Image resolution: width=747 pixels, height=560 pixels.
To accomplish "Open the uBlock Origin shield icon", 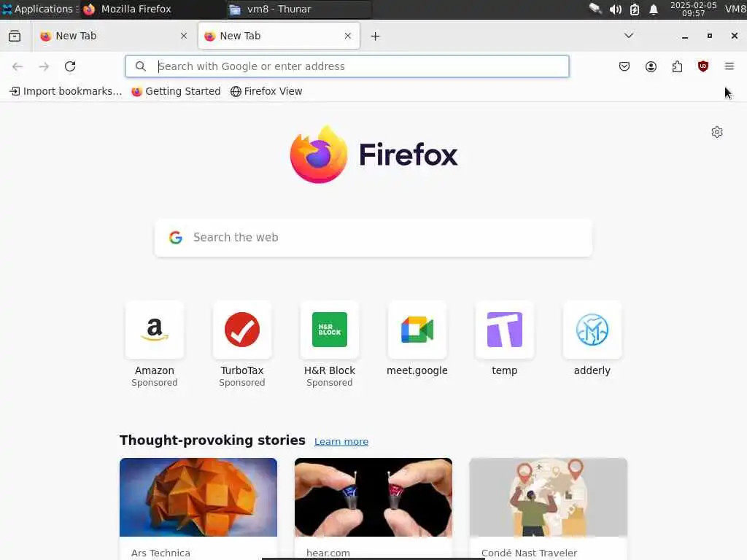I will tap(703, 66).
